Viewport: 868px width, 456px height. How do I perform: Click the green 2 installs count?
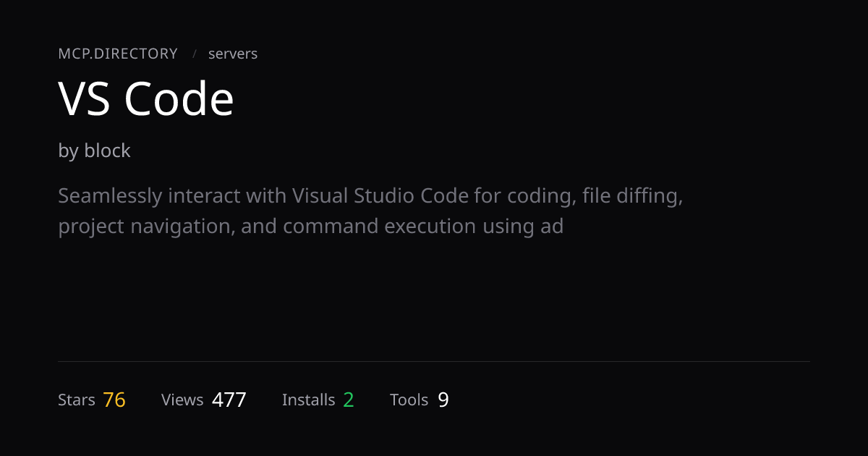point(348,400)
